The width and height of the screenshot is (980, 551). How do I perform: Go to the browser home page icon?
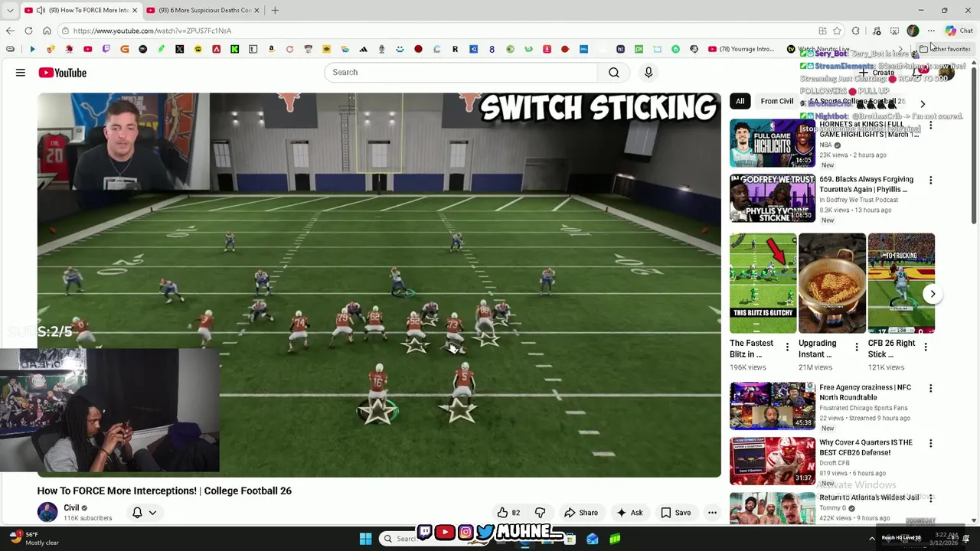tap(47, 31)
